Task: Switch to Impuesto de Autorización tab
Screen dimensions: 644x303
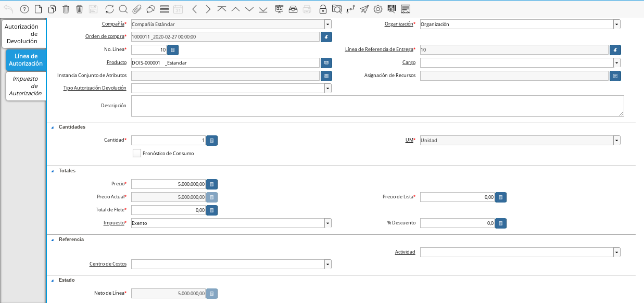Action: pyautogui.click(x=26, y=86)
